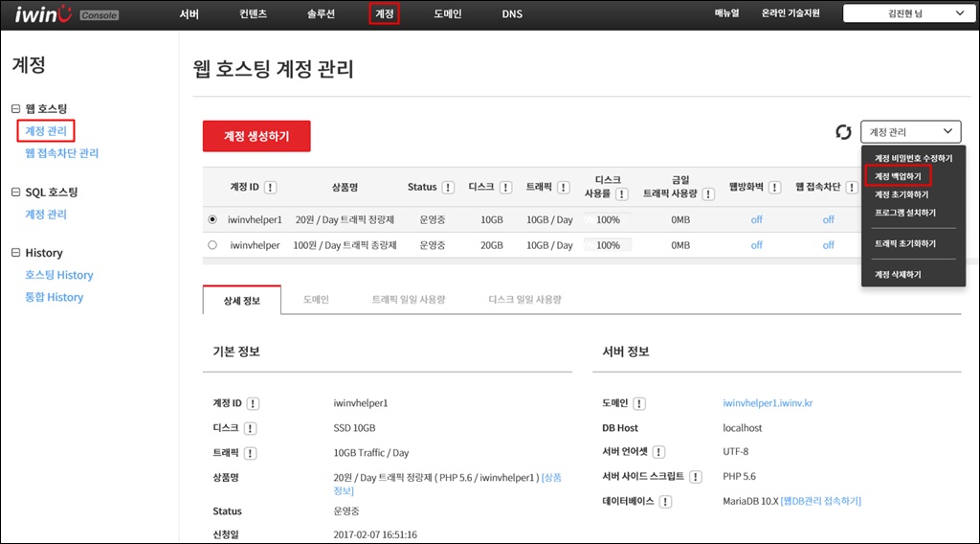Toggle 웹 접속차단 off link for iwinvhelper1

point(828,219)
